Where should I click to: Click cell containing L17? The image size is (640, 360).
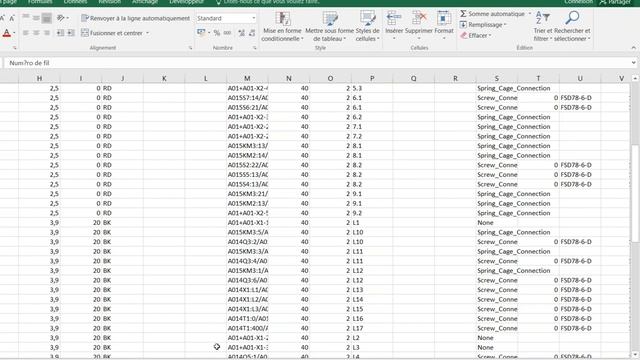[x=372, y=328]
